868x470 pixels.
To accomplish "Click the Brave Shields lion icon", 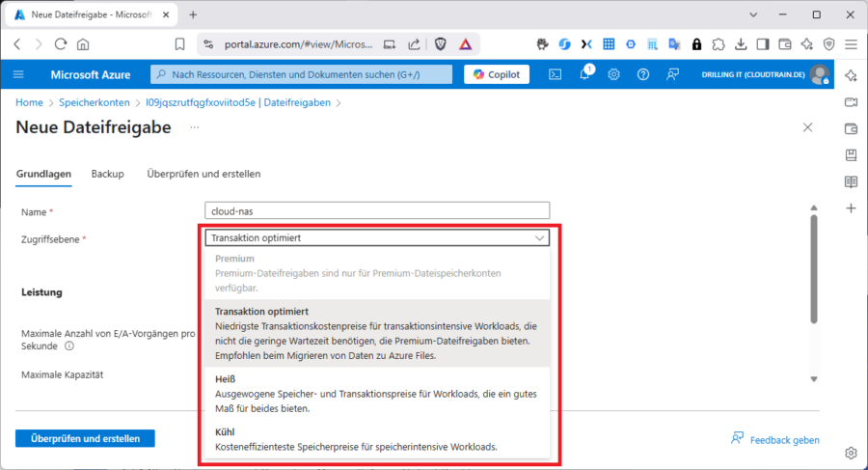I will pos(441,43).
